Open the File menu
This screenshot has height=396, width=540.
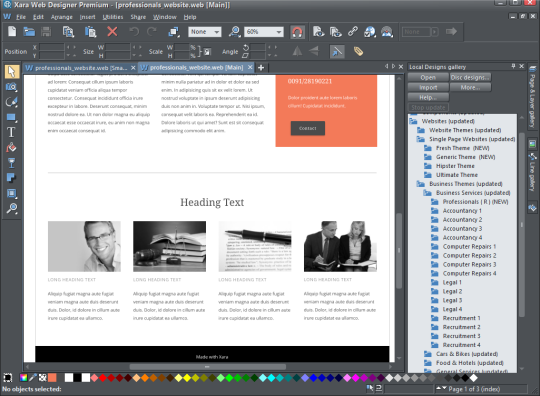click(21, 17)
